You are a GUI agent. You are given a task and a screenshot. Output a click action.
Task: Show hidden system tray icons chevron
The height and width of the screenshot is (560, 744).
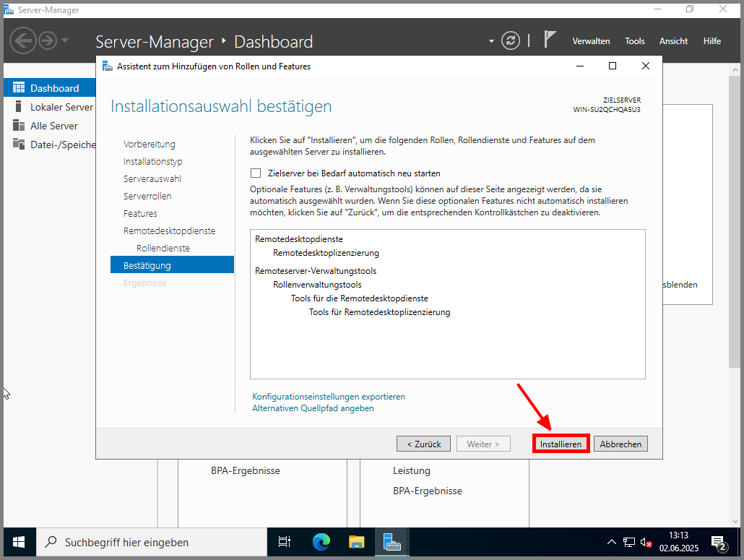(611, 542)
